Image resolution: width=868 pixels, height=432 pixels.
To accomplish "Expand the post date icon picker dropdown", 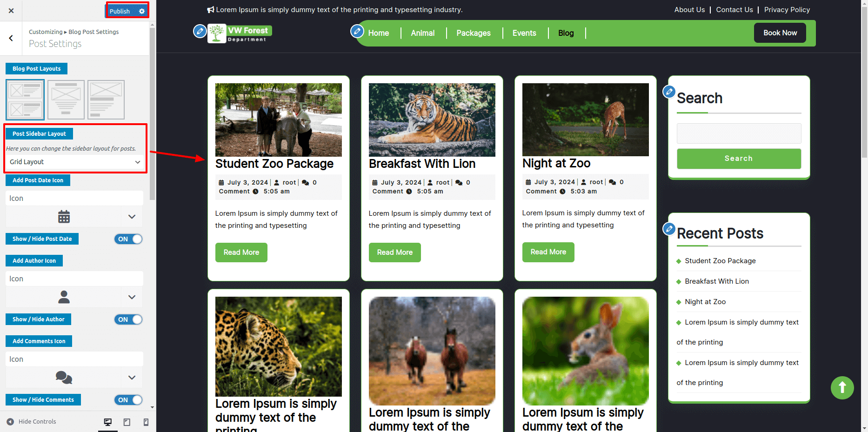I will pos(132,217).
